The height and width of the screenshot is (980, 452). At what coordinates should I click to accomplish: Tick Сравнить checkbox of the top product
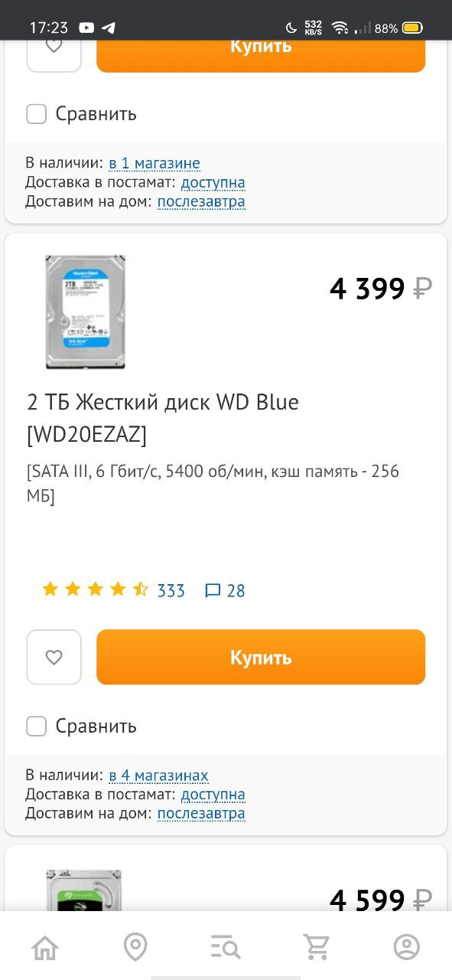point(37,114)
